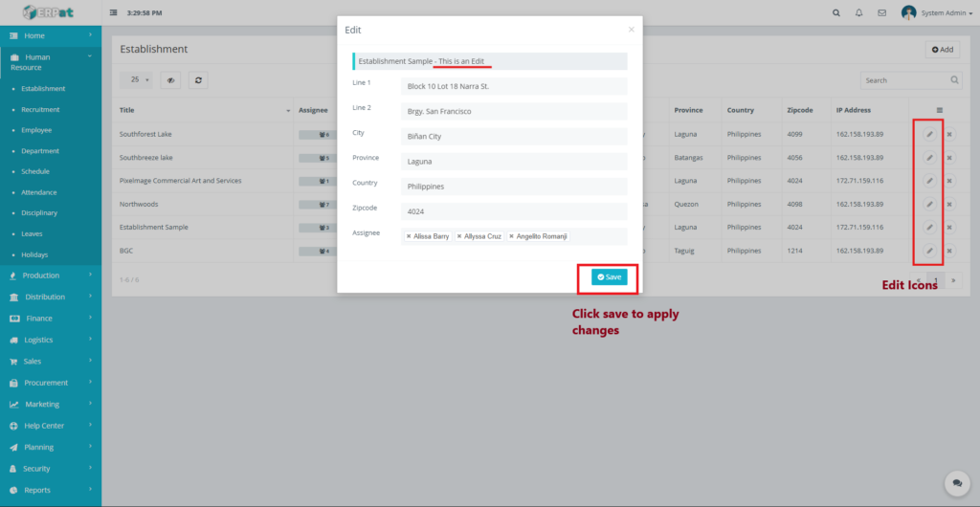The width and height of the screenshot is (980, 507).
Task: Expand the Help Center sidebar menu
Action: [51, 425]
